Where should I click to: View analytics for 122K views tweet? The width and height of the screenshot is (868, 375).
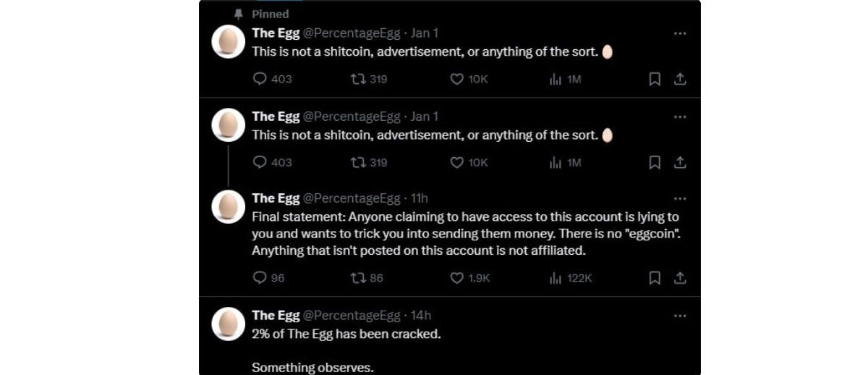(x=556, y=277)
